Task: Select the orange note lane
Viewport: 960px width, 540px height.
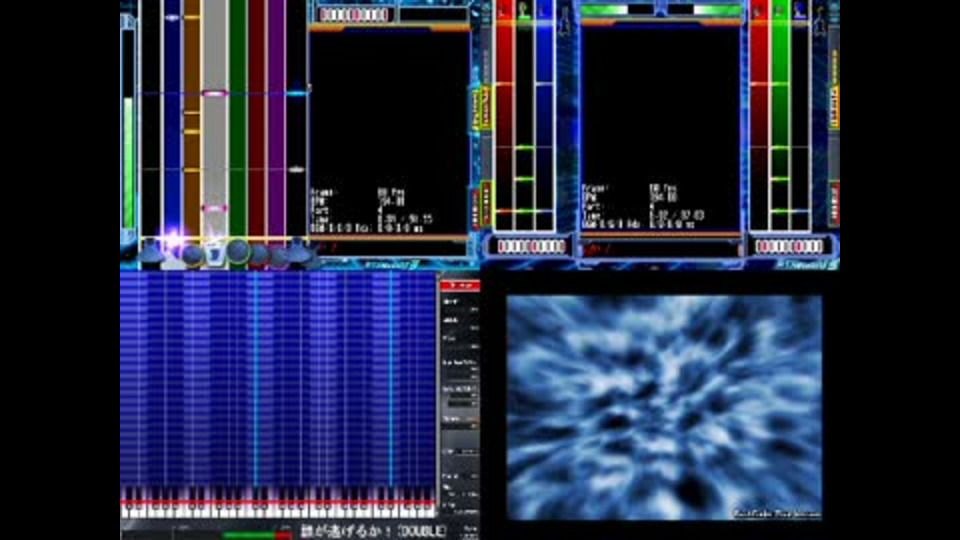Action: [x=192, y=119]
